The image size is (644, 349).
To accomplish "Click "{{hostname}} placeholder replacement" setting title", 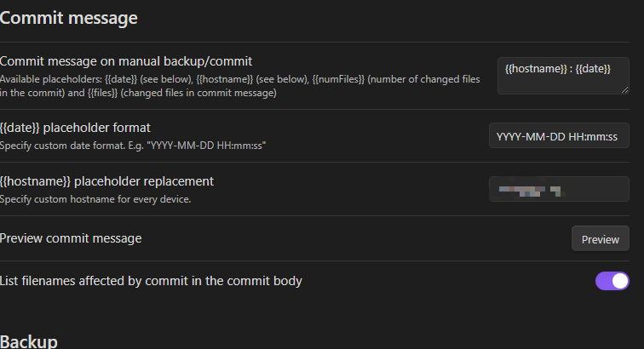I will (x=106, y=180).
